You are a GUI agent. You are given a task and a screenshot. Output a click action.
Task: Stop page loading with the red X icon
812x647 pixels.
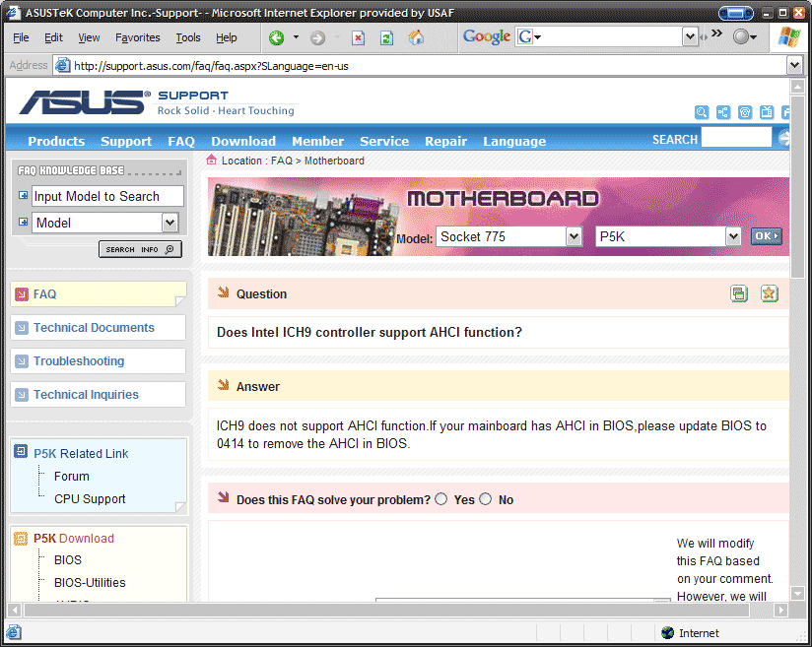click(359, 37)
